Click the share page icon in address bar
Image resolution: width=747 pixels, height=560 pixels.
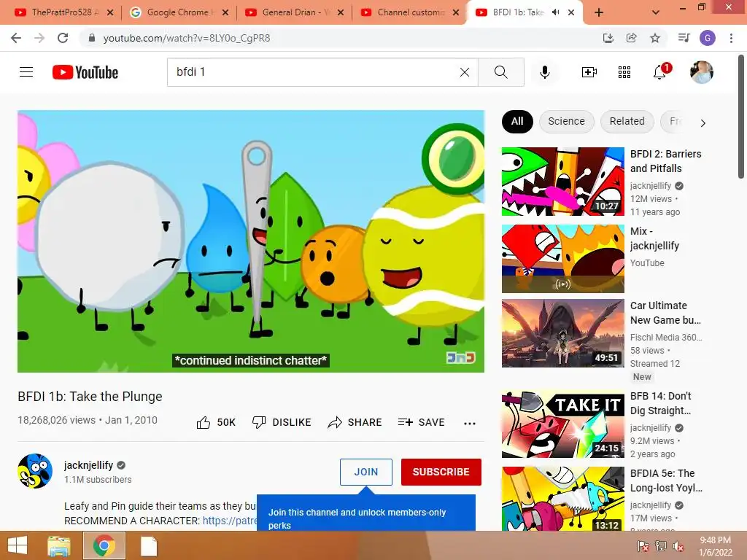coord(632,38)
